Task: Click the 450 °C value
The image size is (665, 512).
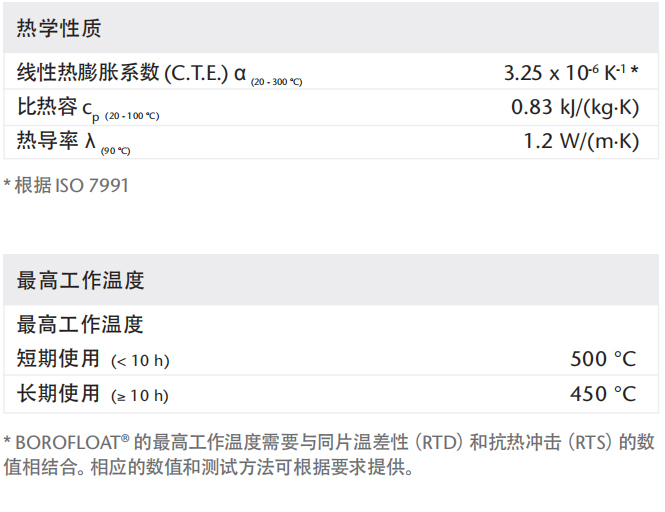Action: tap(603, 394)
